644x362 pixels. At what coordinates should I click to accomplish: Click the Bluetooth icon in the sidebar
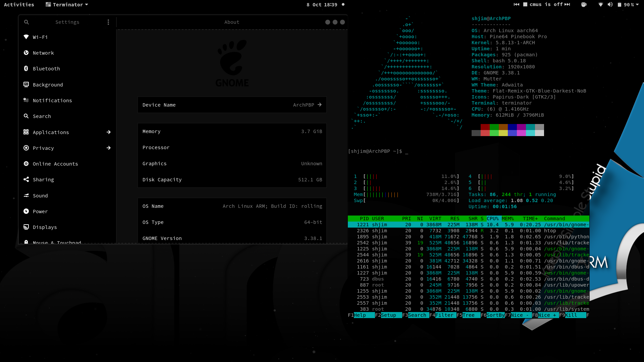26,68
